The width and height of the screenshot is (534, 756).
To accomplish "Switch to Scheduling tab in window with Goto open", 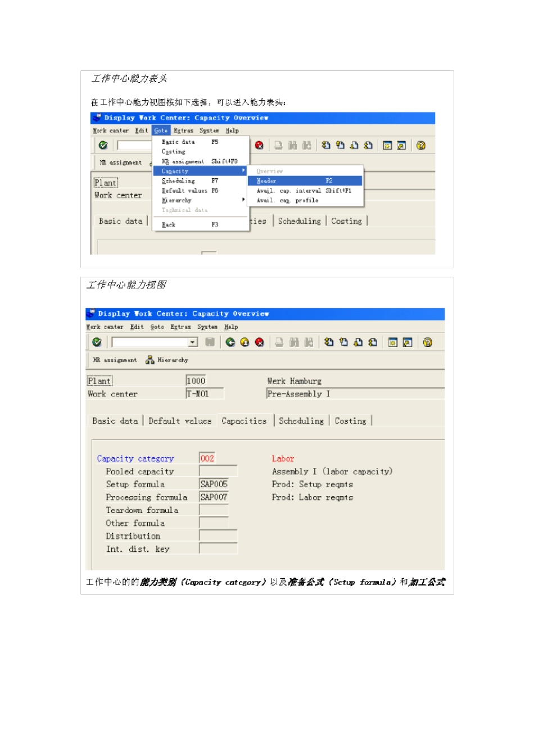I will pos(300,221).
